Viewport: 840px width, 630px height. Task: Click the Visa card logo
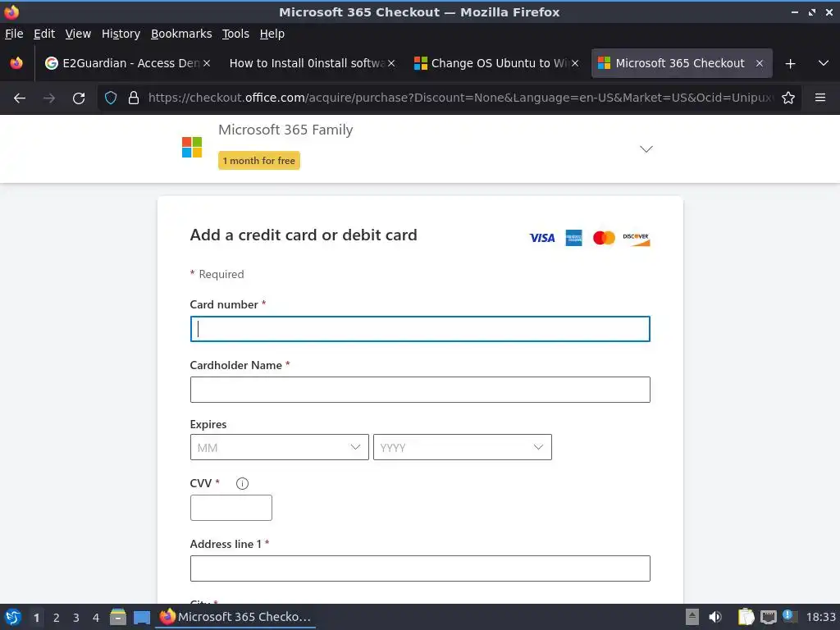[542, 238]
